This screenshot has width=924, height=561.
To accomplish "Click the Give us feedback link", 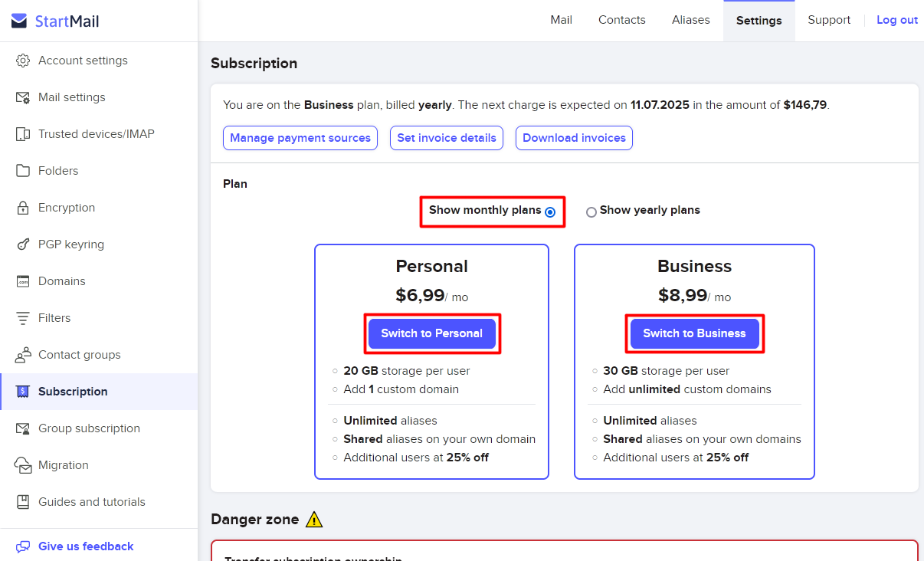I will click(x=86, y=546).
